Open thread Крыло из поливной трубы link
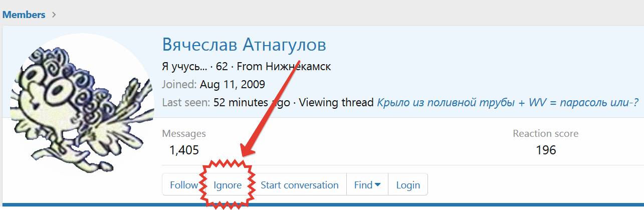 click(x=507, y=103)
